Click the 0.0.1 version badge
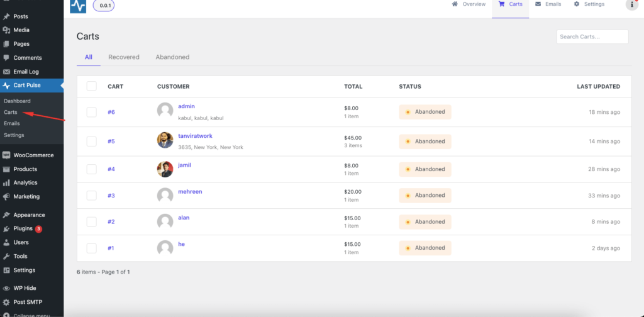Image resolution: width=644 pixels, height=317 pixels. 104,5
